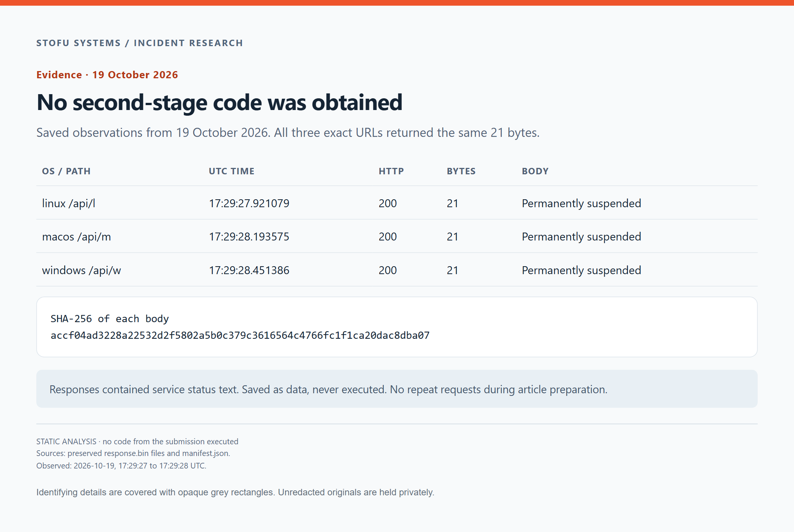Viewport: 794px width, 532px height.
Task: Click the 21 bytes value in windows row
Action: [x=452, y=270]
